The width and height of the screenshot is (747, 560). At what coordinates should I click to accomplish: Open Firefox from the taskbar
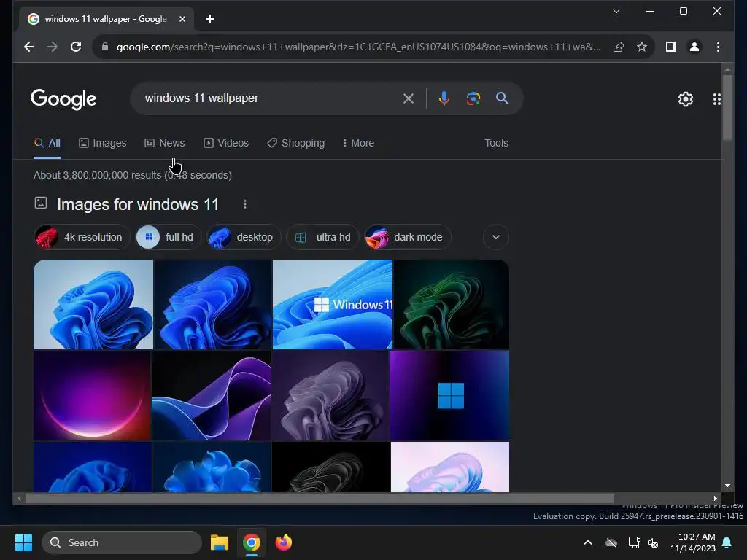pyautogui.click(x=284, y=542)
